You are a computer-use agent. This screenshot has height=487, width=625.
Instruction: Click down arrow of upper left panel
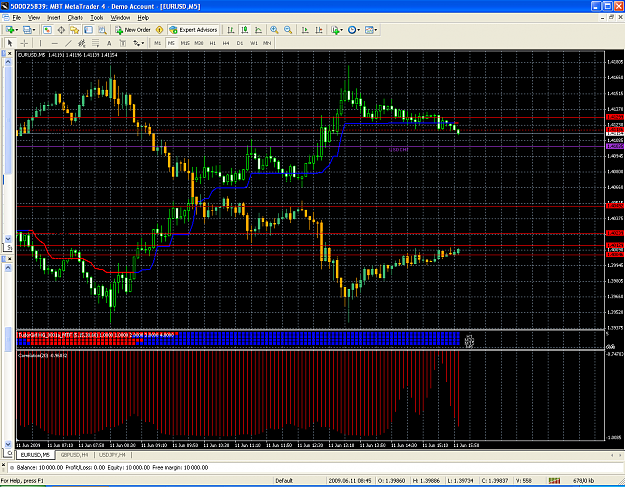pyautogui.click(x=8, y=239)
